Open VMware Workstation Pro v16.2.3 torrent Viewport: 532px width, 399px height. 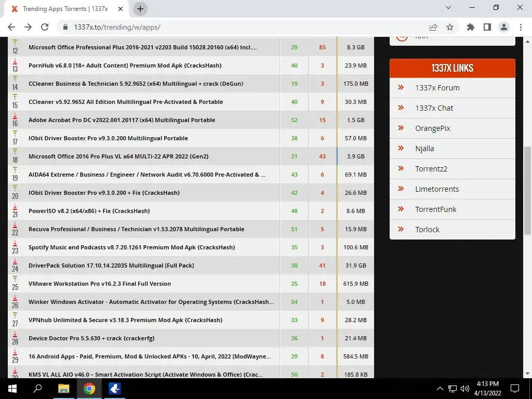[100, 284]
